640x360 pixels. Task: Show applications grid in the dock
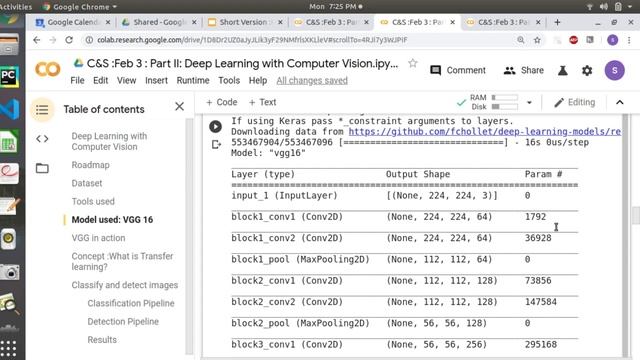coord(8,349)
